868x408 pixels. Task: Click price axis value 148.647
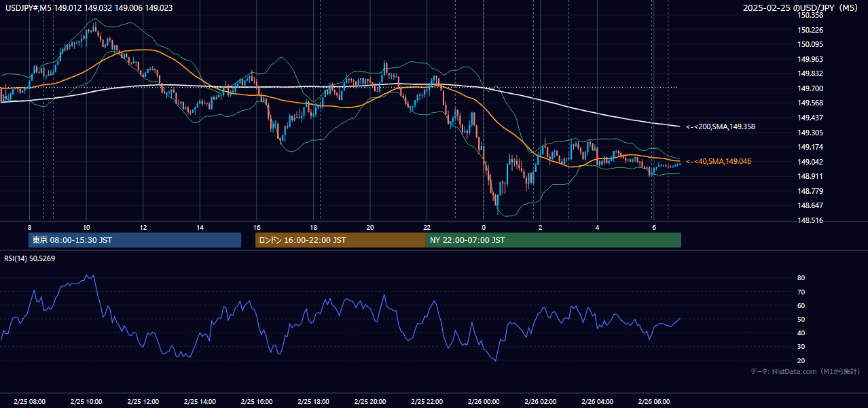[810, 205]
